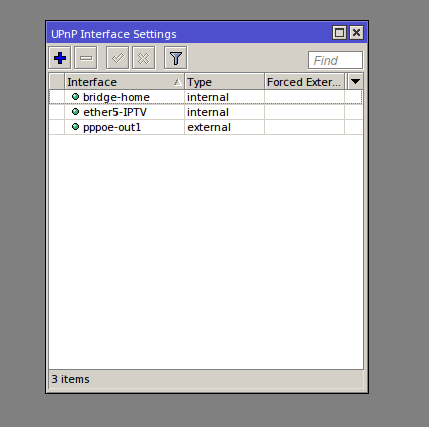
Task: Click the X Disable button
Action: point(144,58)
